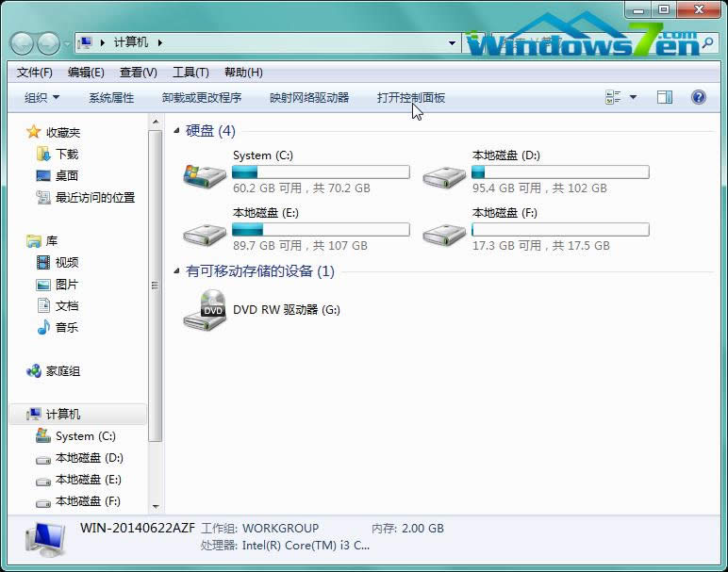Select the DVD RW drive (G:) icon
Screen dimensions: 728x572
coord(205,310)
